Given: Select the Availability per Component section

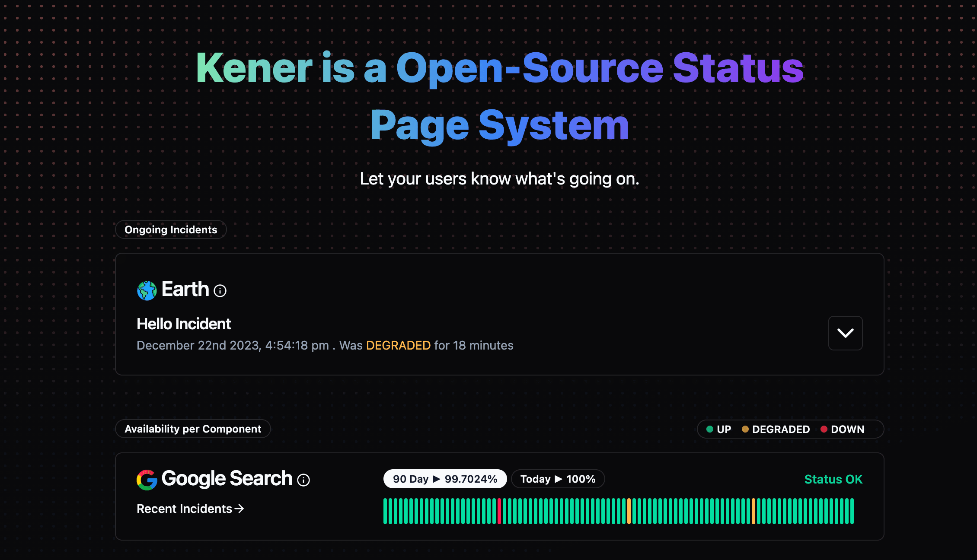Looking at the screenshot, I should [x=193, y=429].
